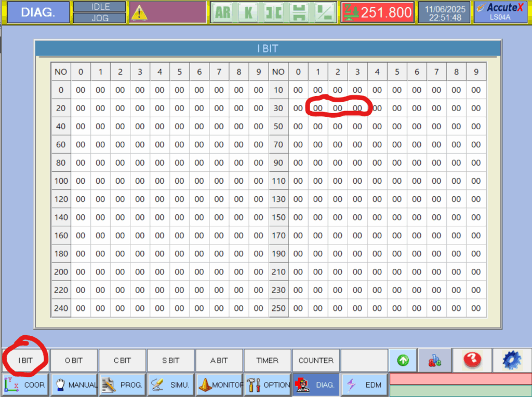Open help via red question mark icon
This screenshot has width=532, height=397.
tap(472, 360)
